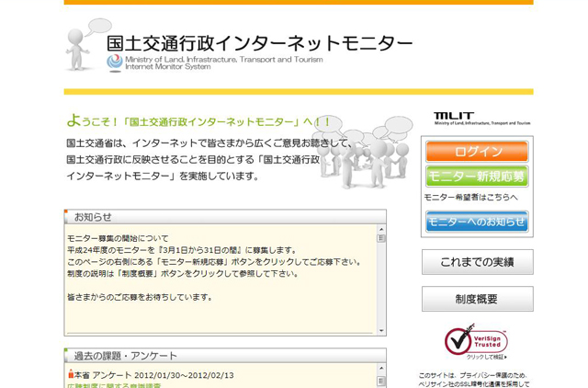The height and width of the screenshot is (388, 588).
Task: Open これまでの実績 page
Action: point(477,262)
